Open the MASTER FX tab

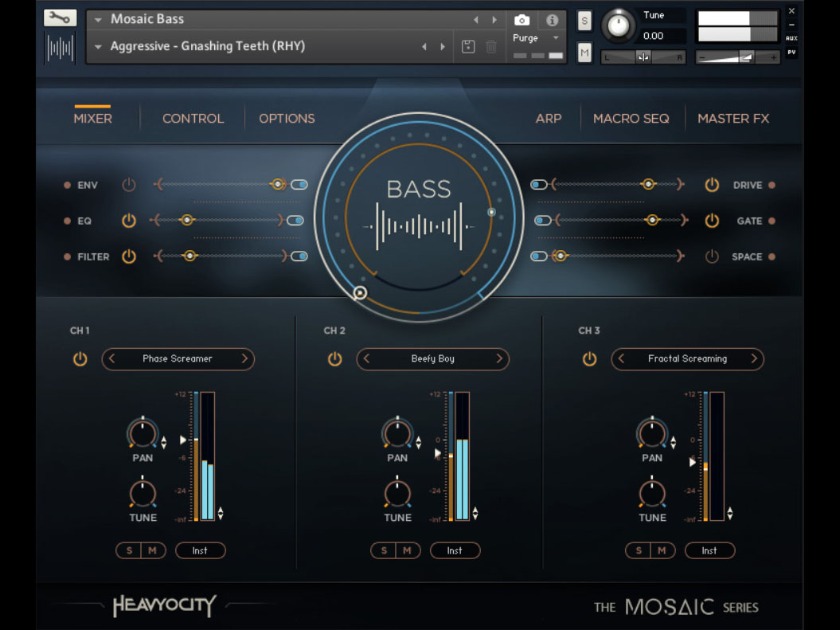click(x=733, y=119)
